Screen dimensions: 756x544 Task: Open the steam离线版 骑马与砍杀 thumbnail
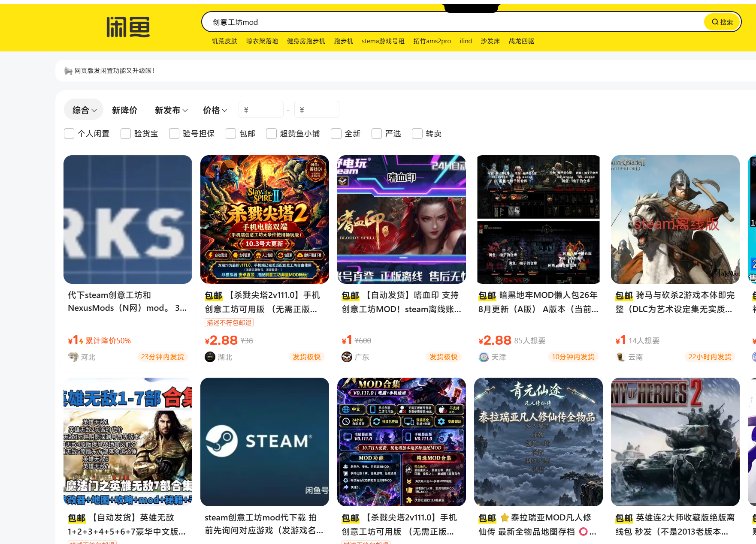click(675, 219)
